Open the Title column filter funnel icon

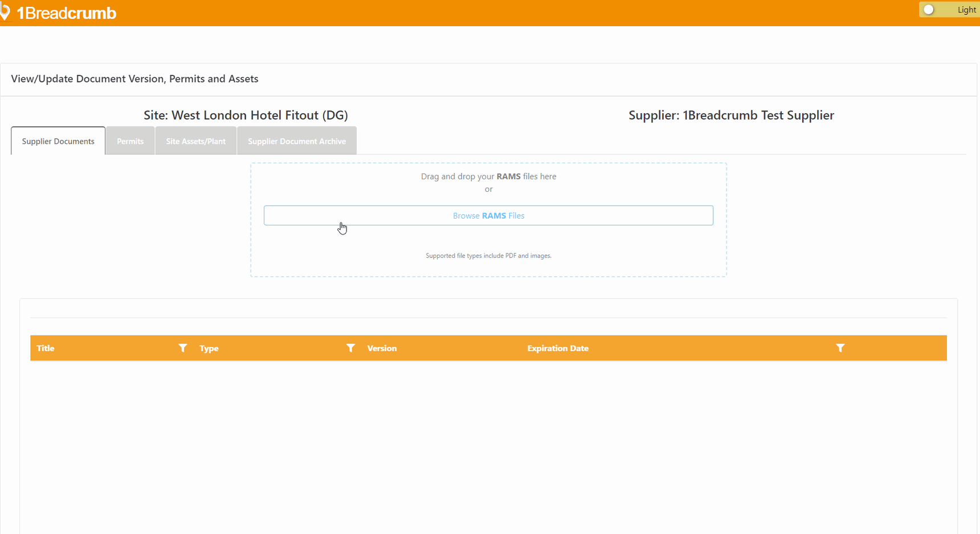(183, 348)
